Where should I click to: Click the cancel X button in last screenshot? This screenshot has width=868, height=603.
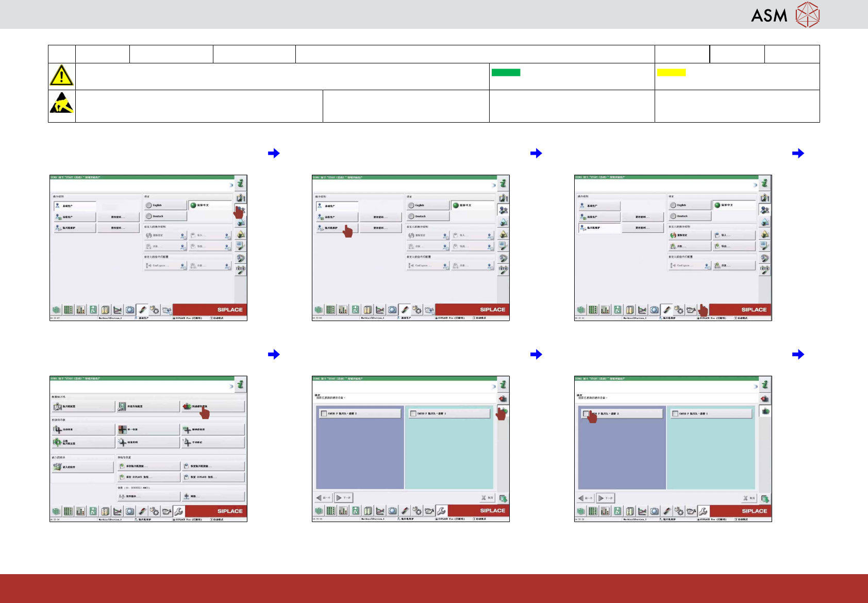[748, 498]
